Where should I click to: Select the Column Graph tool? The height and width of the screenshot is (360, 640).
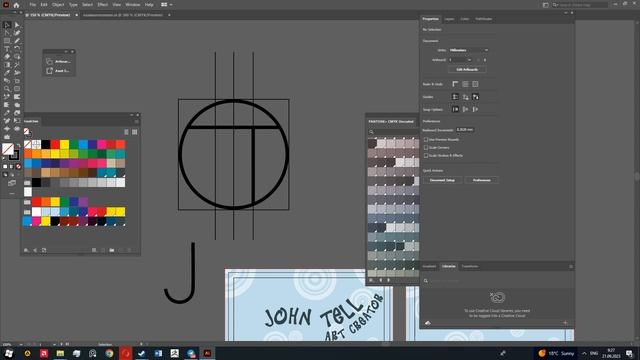[17, 97]
